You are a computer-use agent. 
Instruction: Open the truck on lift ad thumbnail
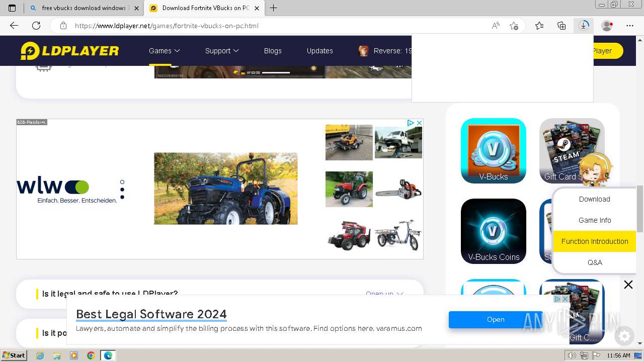pyautogui.click(x=398, y=142)
